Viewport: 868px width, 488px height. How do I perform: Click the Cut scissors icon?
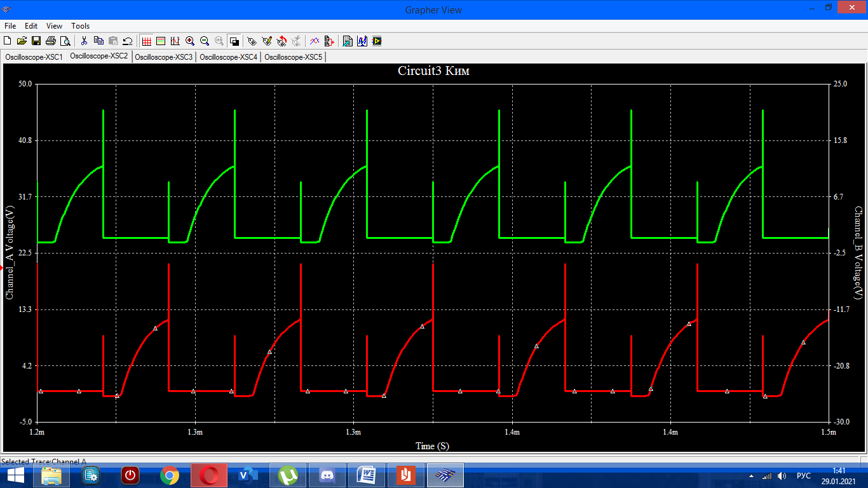(84, 41)
